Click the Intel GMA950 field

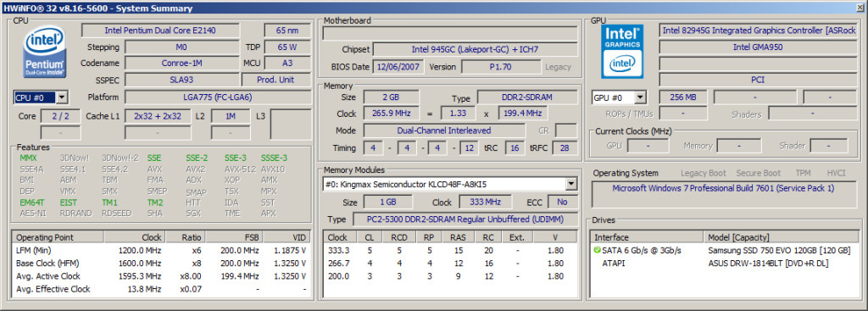pos(758,47)
